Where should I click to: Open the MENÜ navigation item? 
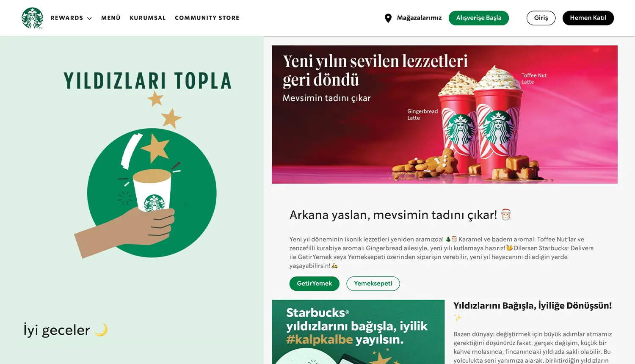point(111,18)
